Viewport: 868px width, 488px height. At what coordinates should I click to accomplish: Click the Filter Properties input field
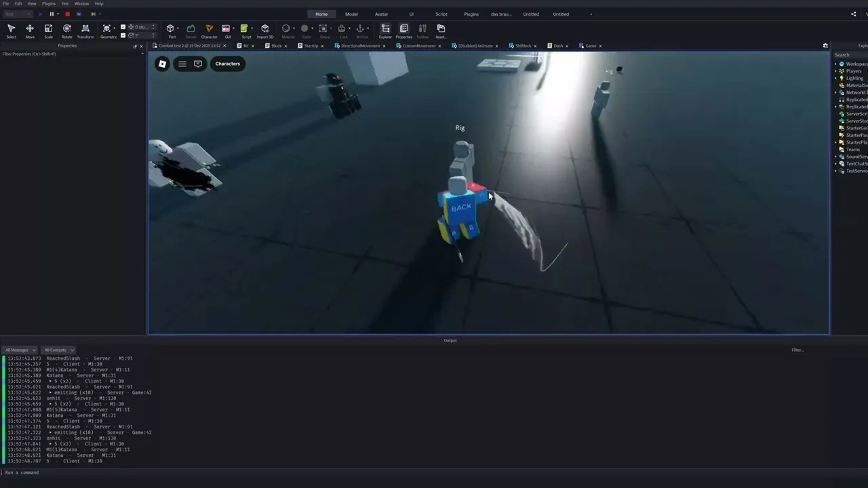(73, 54)
